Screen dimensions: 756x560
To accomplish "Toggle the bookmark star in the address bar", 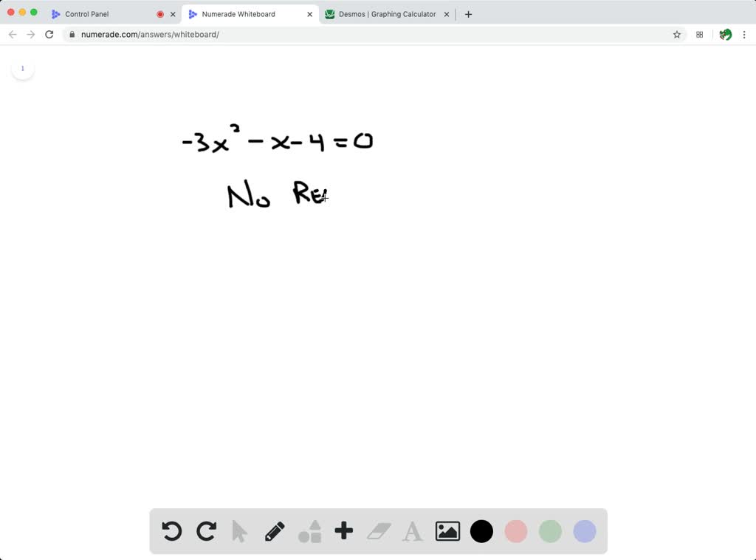I will point(677,34).
